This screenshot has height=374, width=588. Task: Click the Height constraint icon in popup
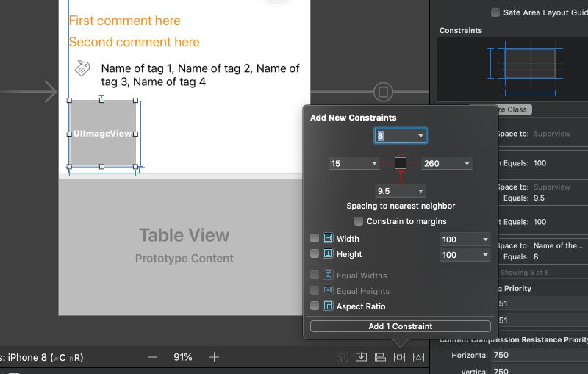tap(328, 253)
